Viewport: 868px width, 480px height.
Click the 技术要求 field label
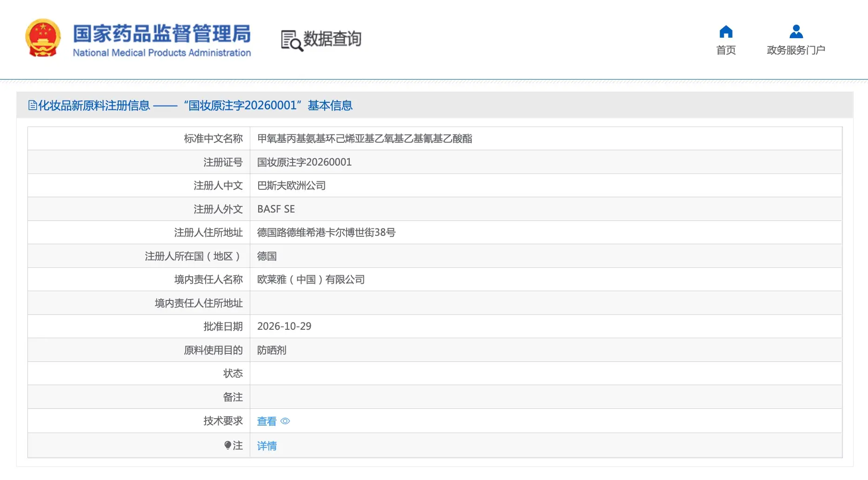coord(223,421)
